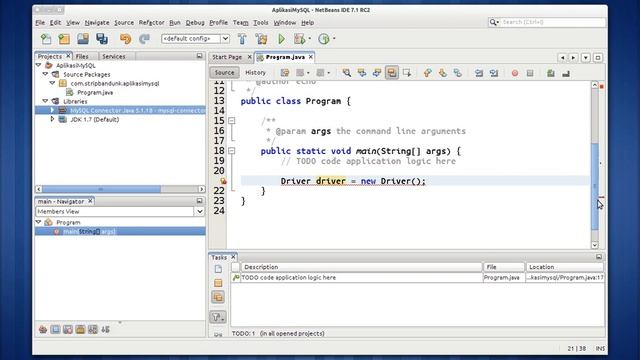The image size is (640, 360).
Task: Collapse Program node in Navigator
Action: (39, 222)
